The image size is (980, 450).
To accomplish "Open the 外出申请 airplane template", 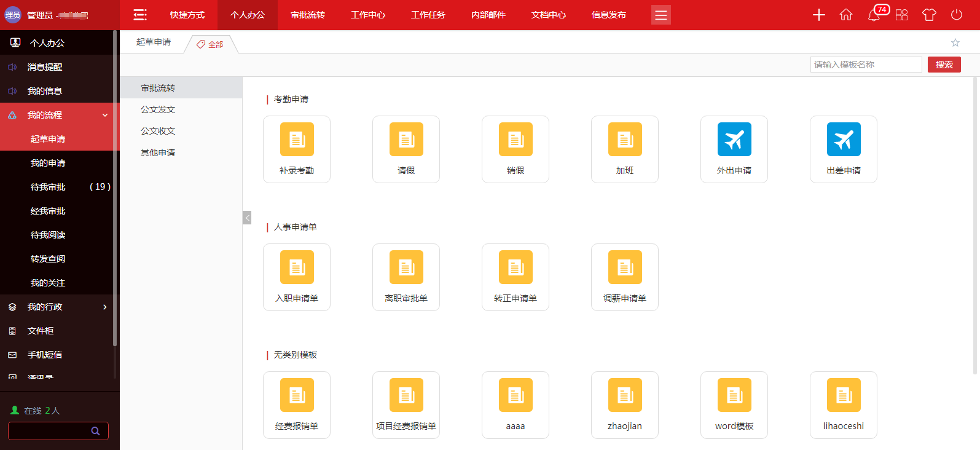I will coord(734,149).
